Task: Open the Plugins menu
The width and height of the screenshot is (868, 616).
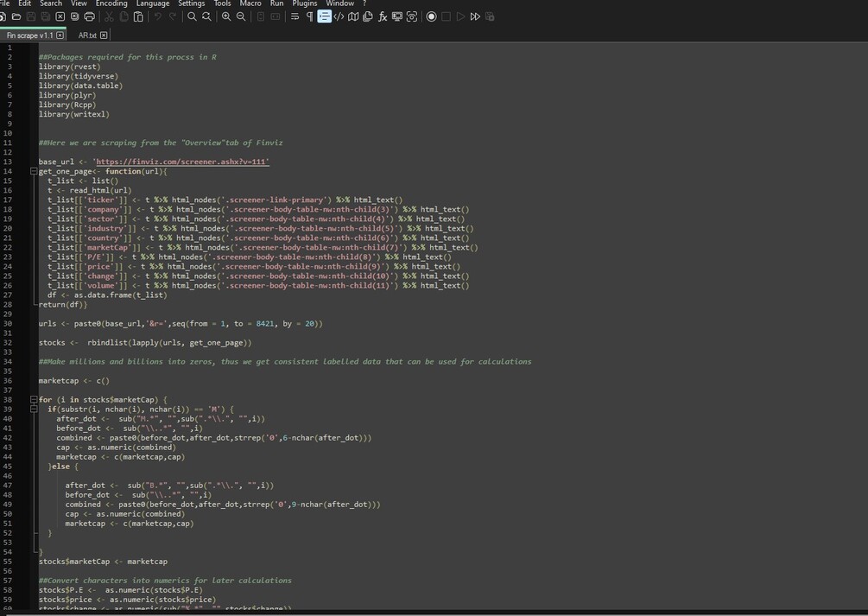Action: (x=305, y=3)
